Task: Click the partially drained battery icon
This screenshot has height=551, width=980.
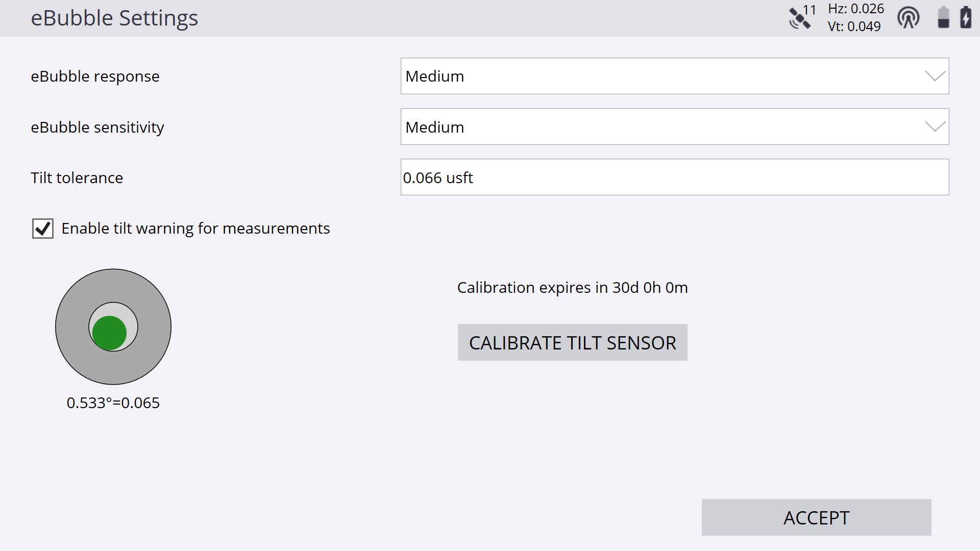Action: pos(944,17)
